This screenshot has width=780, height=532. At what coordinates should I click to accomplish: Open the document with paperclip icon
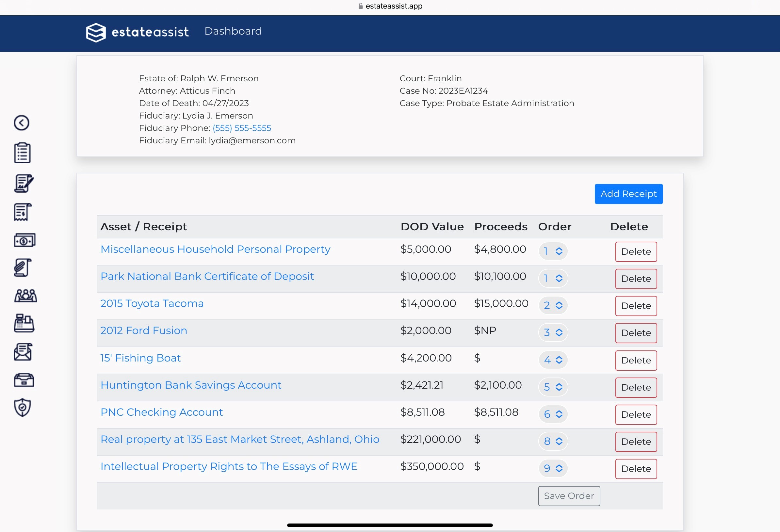point(23,267)
